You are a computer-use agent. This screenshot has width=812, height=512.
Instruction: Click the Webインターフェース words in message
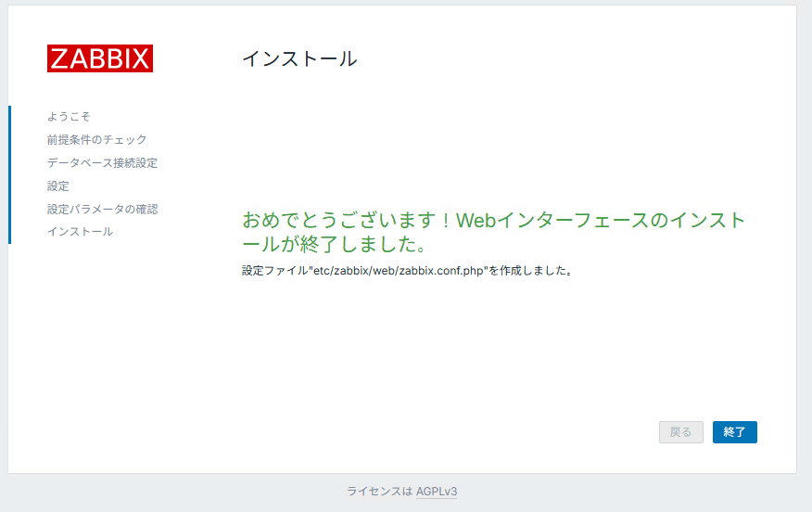[x=556, y=221]
